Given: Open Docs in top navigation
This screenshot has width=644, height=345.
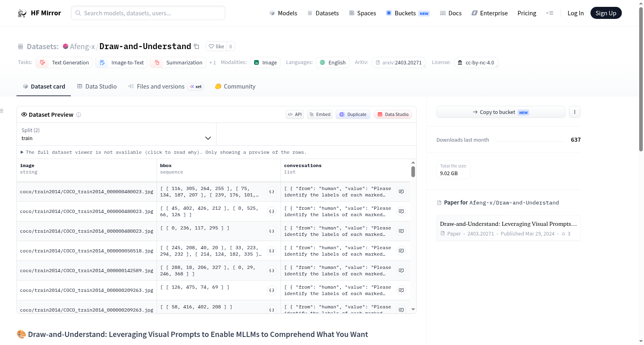Looking at the screenshot, I should (451, 13).
